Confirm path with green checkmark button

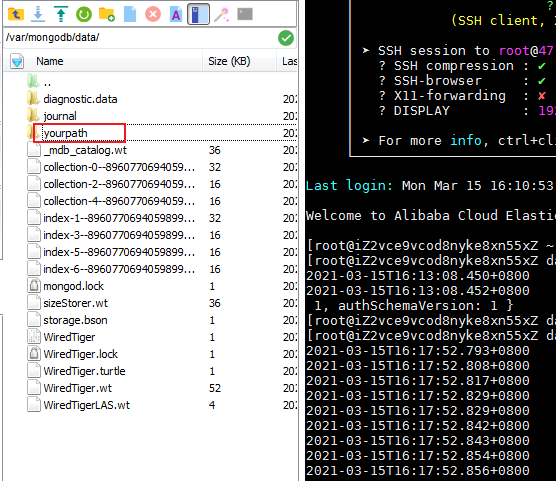[x=286, y=38]
